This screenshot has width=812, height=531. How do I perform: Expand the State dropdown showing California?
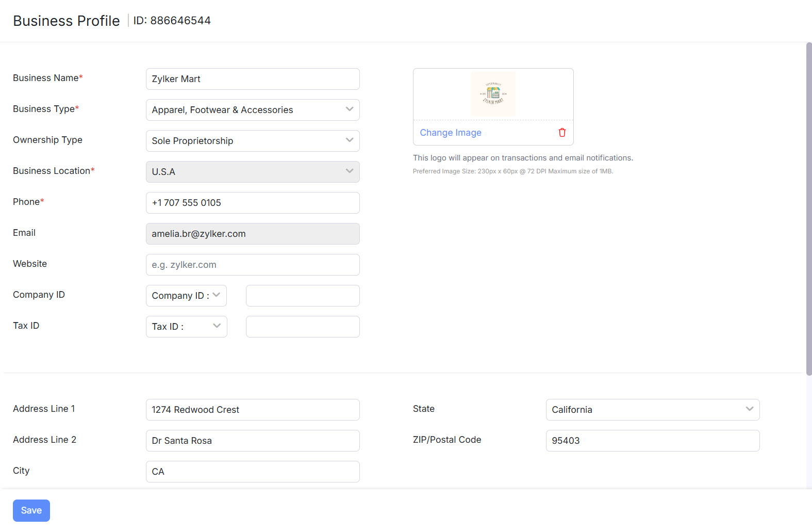tap(652, 410)
